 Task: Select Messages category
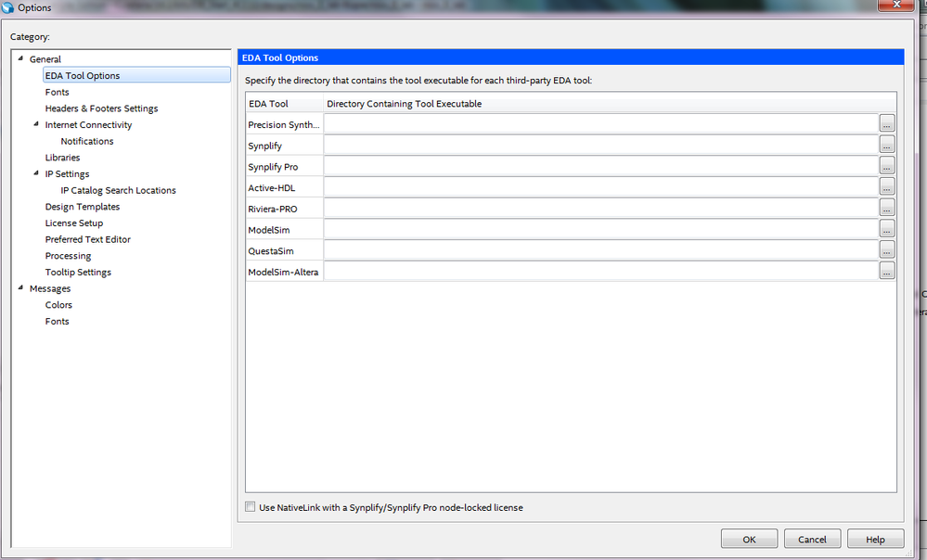click(50, 289)
